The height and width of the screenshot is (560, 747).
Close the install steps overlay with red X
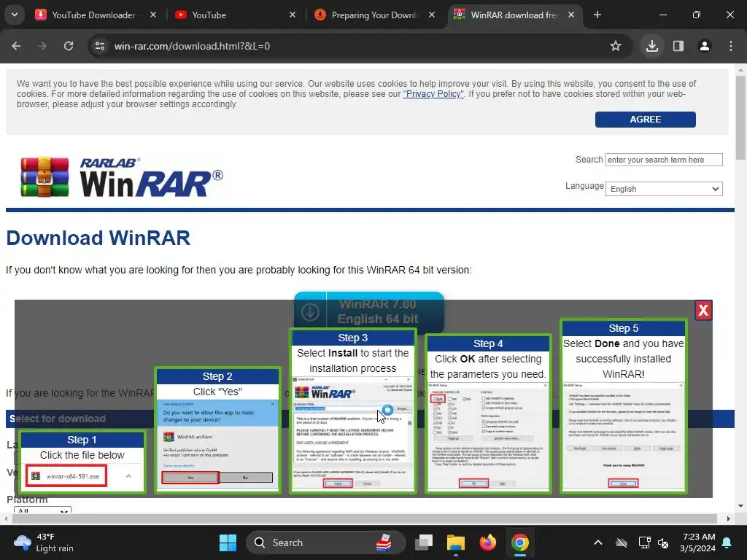pos(703,311)
